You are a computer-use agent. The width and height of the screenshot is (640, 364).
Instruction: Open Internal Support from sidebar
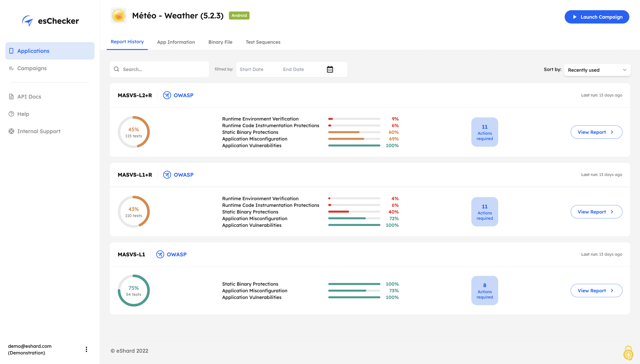(39, 131)
